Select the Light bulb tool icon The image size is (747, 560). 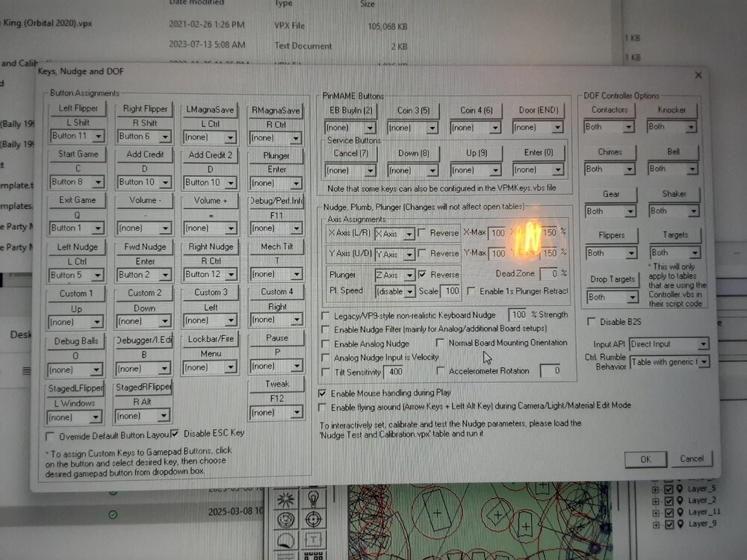(x=313, y=499)
